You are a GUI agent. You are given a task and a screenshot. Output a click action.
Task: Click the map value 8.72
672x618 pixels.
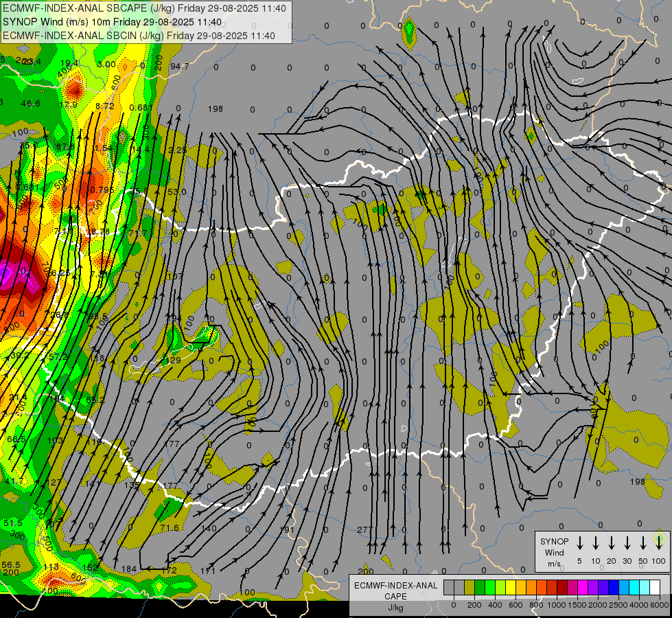tap(105, 106)
